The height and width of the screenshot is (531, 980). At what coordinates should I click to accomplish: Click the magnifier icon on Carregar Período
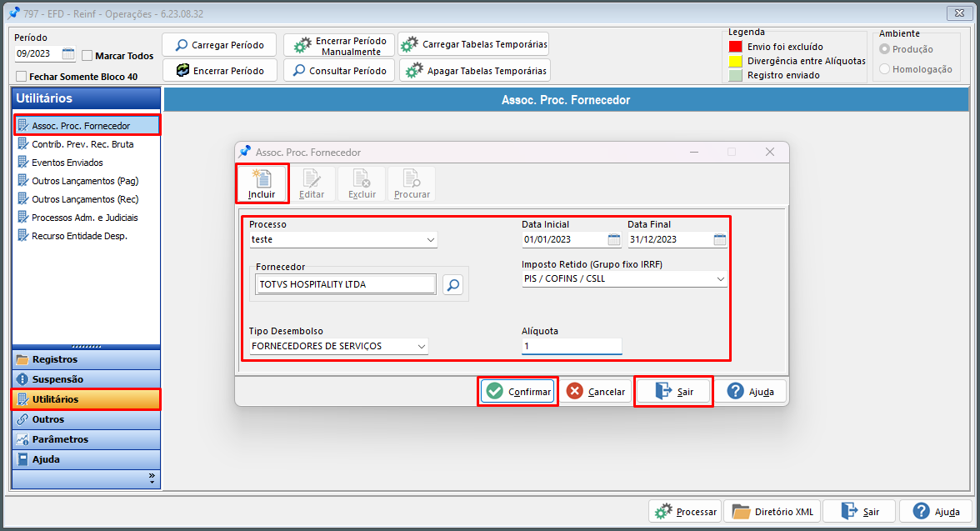tap(182, 45)
